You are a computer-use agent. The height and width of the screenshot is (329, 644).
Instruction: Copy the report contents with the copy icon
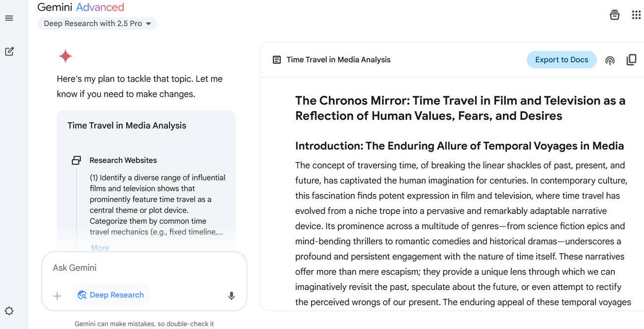pyautogui.click(x=631, y=60)
